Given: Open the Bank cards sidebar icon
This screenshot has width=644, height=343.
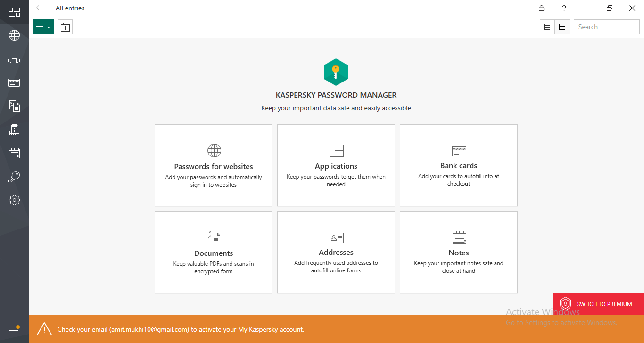Looking at the screenshot, I should [x=14, y=83].
